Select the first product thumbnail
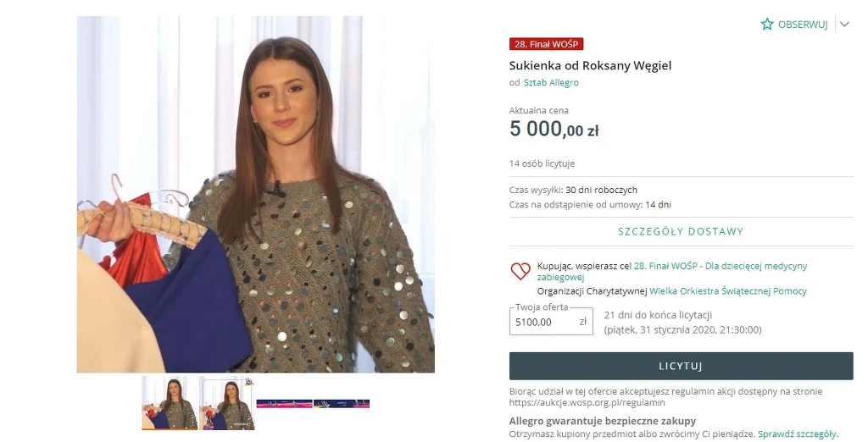 coord(170,403)
